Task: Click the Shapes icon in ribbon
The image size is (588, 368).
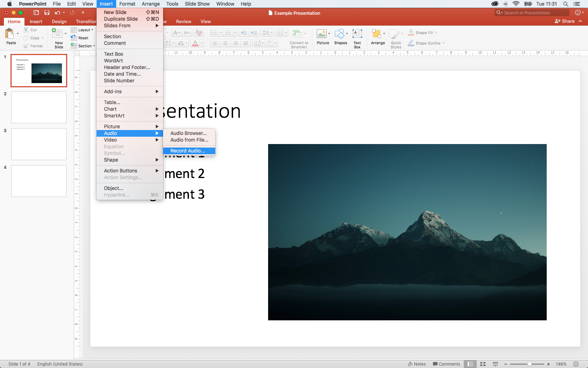Action: coord(340,34)
